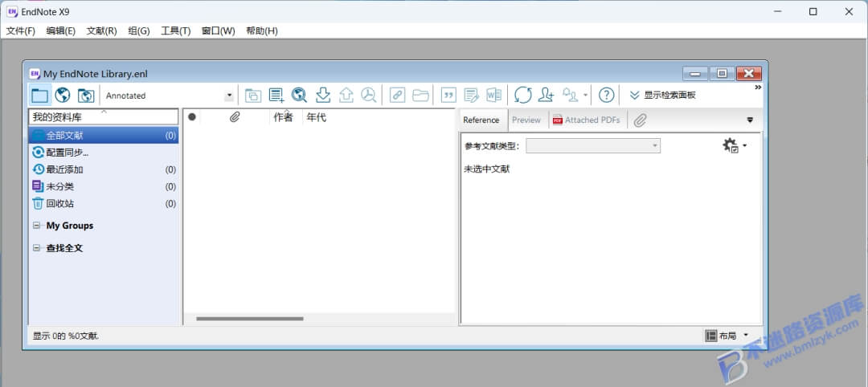Viewport: 868px width, 387px height.
Task: Open the 窗口(W) menu
Action: (218, 31)
